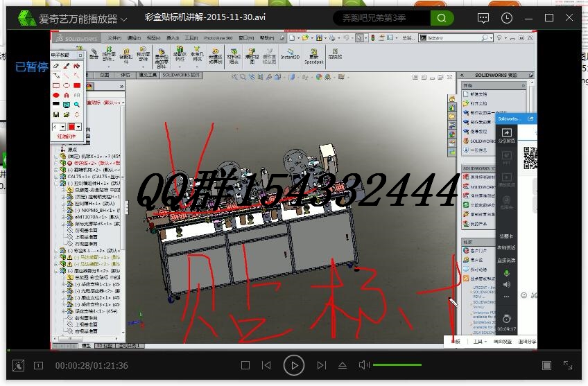Mute audio using the speaker icon
Screen dimensions: 588x386
tap(364, 365)
